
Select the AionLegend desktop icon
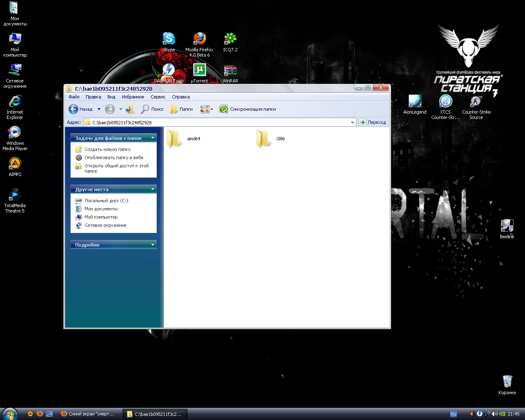(x=415, y=104)
